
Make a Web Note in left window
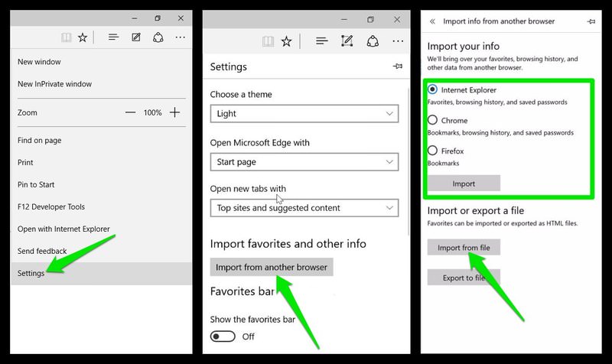pos(136,37)
